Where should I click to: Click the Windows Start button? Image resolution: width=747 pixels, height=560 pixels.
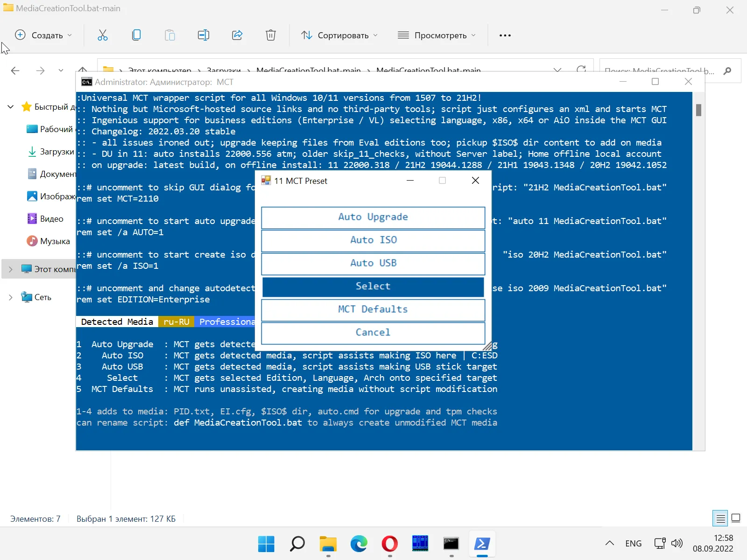point(266,544)
